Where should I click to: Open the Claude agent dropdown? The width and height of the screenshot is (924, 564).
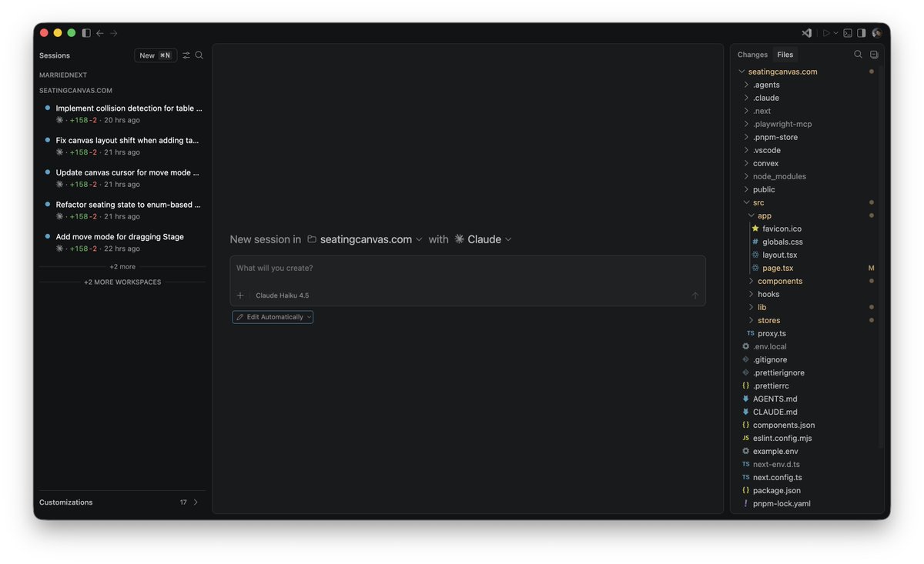(x=484, y=239)
